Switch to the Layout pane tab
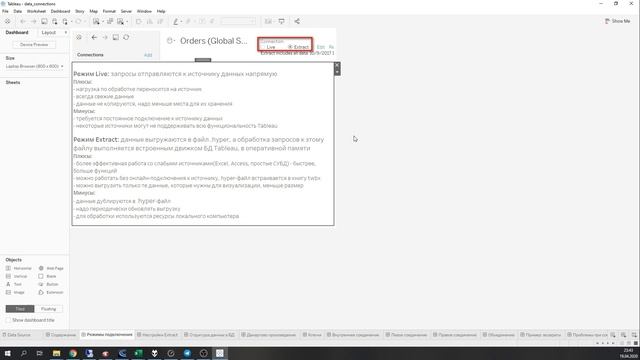Viewport: 640px width, 360px height. click(x=49, y=32)
